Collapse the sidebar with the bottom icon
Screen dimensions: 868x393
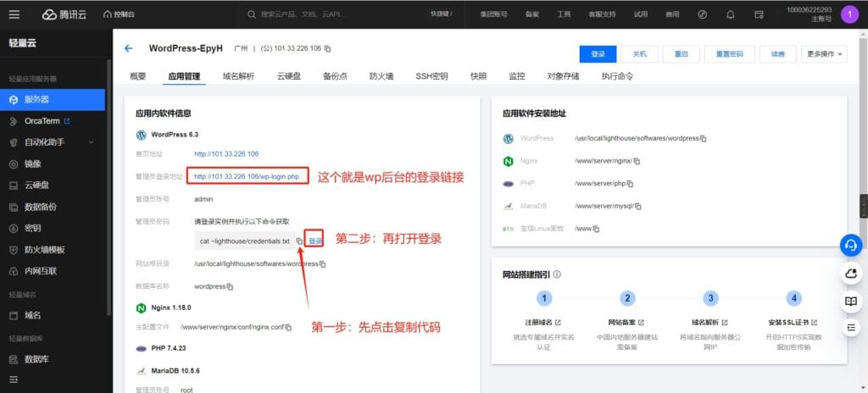[x=14, y=379]
